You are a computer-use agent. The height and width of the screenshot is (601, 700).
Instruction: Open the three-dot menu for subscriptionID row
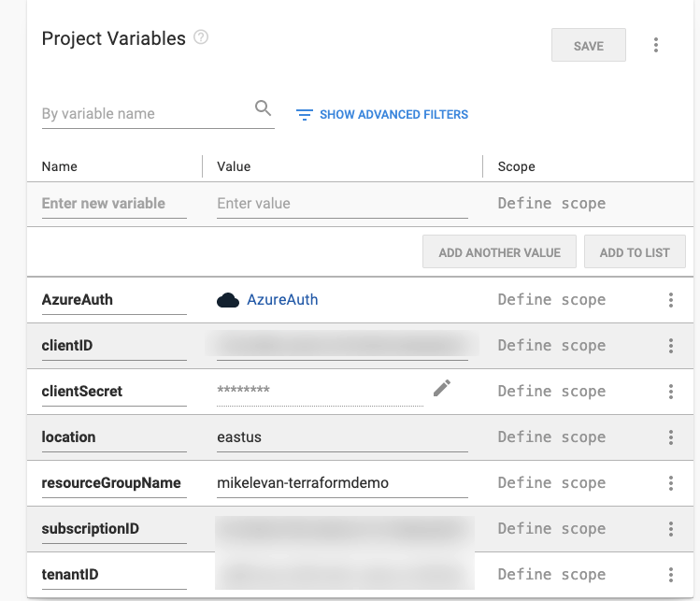[671, 529]
